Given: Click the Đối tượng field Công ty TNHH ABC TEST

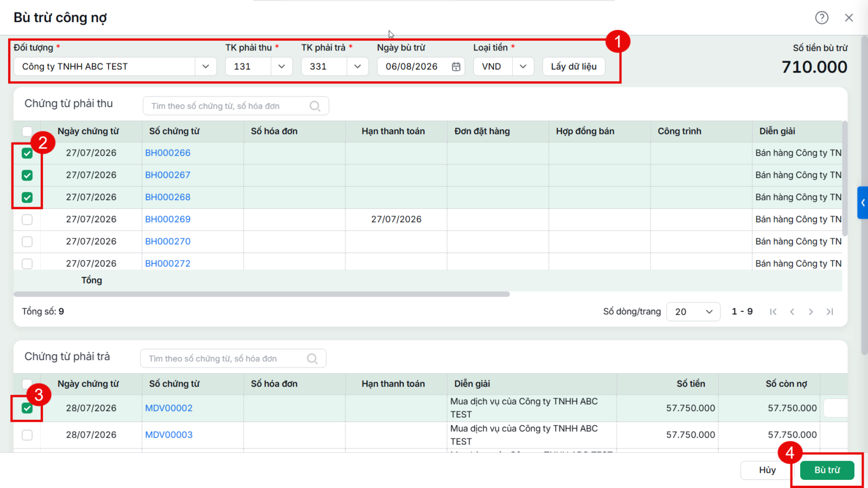Looking at the screenshot, I should point(105,67).
